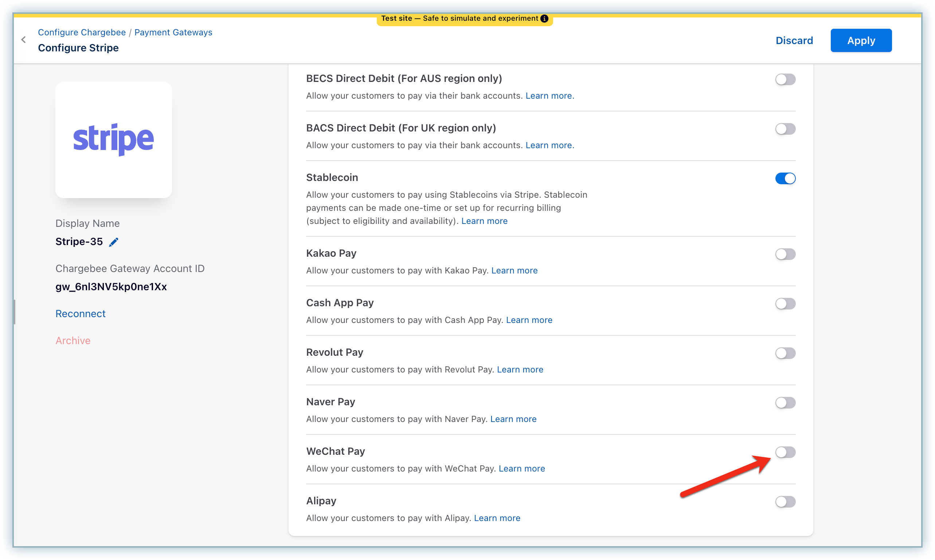
Task: Switch on Cash App Pay
Action: (x=785, y=304)
